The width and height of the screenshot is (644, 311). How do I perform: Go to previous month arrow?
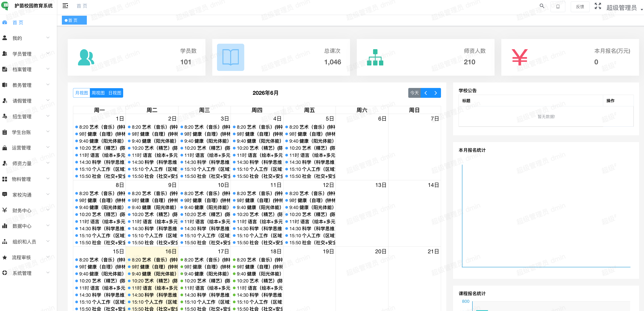point(425,93)
